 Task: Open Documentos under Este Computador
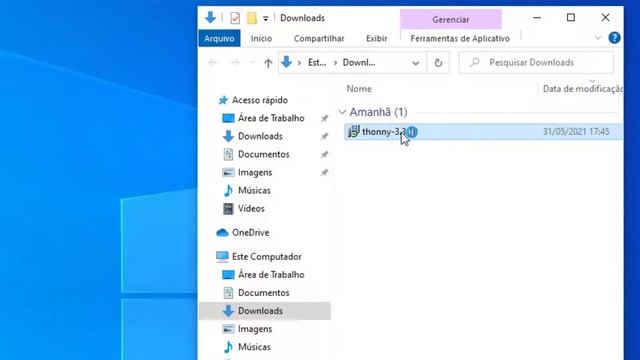click(x=263, y=293)
